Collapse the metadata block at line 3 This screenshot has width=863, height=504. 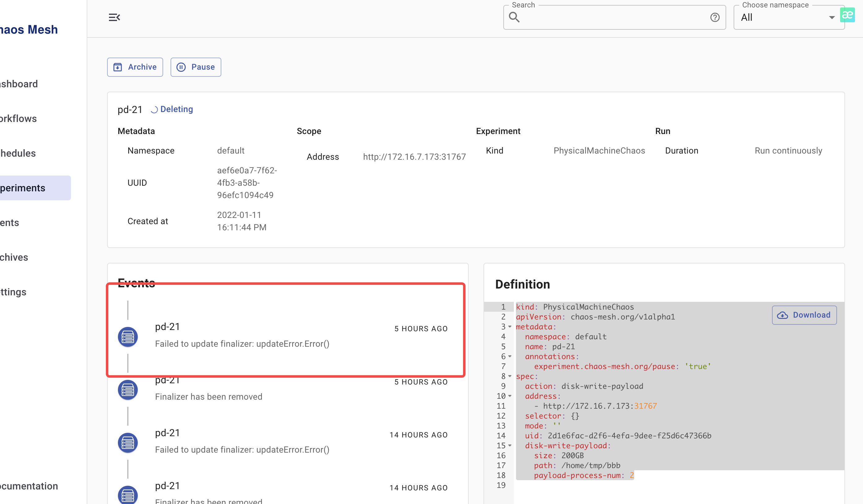click(x=510, y=327)
